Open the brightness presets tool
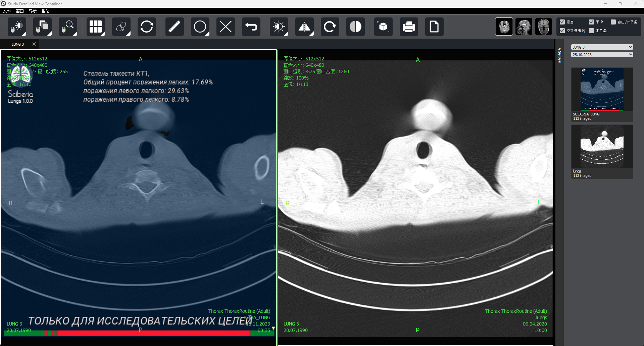Screen dimensions: 644x346 [x=279, y=27]
